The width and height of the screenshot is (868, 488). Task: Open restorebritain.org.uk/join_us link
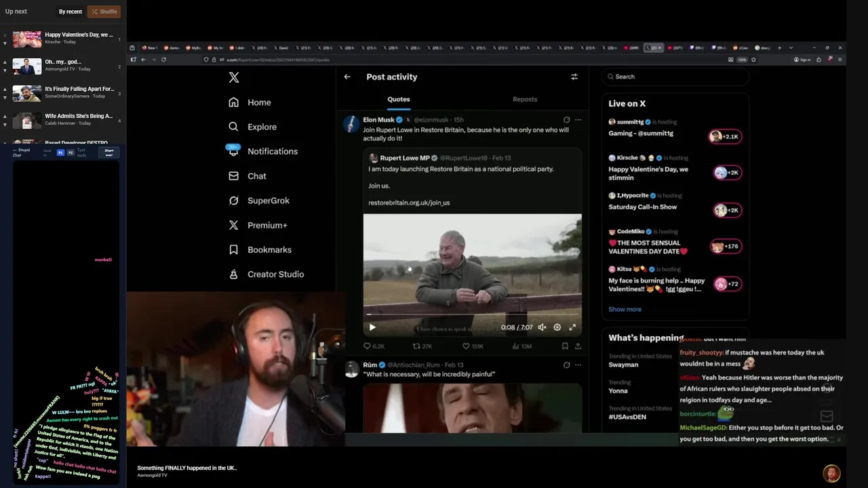pyautogui.click(x=409, y=203)
